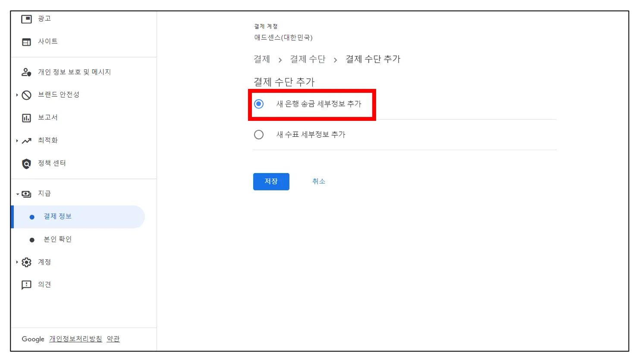
Task: Expand the 최적화 sidebar section
Action: coord(16,140)
